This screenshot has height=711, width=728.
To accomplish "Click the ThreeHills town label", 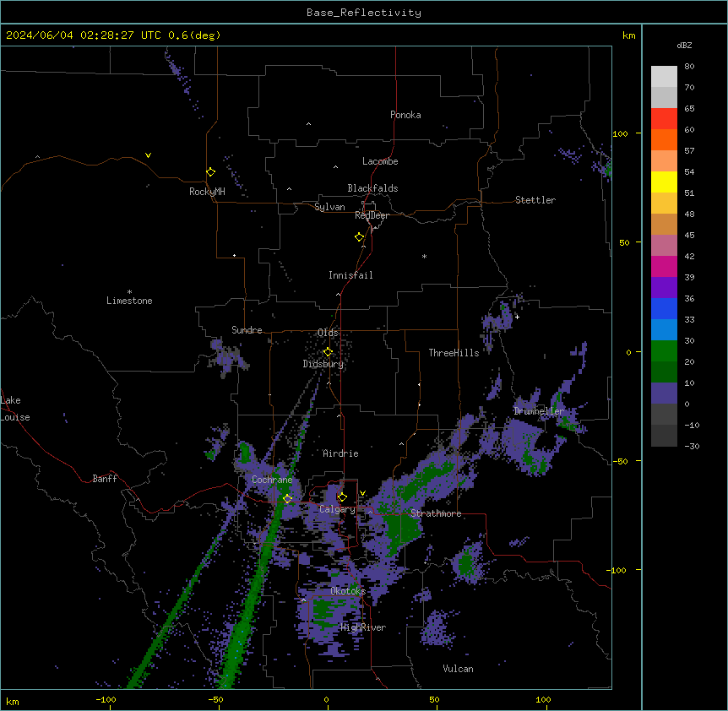I will click(x=454, y=353).
